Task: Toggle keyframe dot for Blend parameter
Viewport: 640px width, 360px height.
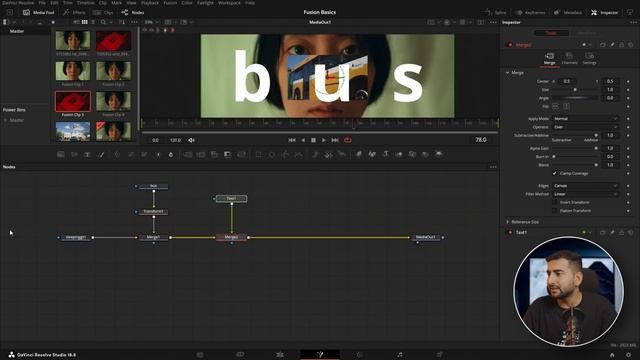Action: pyautogui.click(x=628, y=165)
